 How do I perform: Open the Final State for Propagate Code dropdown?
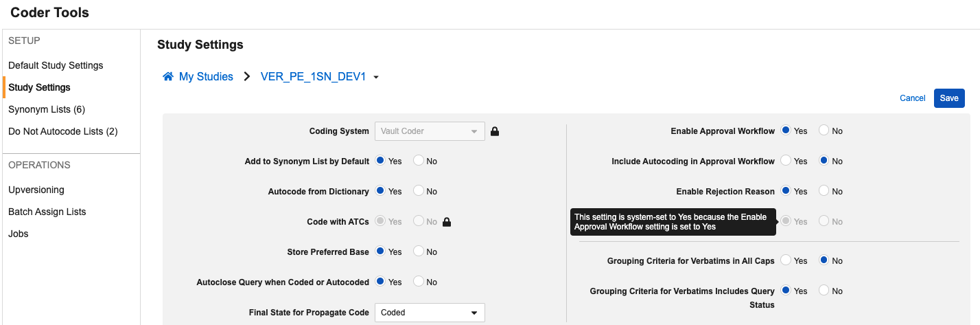(430, 313)
